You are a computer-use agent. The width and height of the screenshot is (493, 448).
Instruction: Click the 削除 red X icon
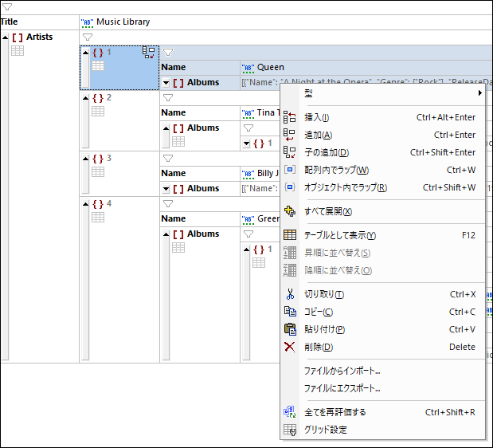290,347
